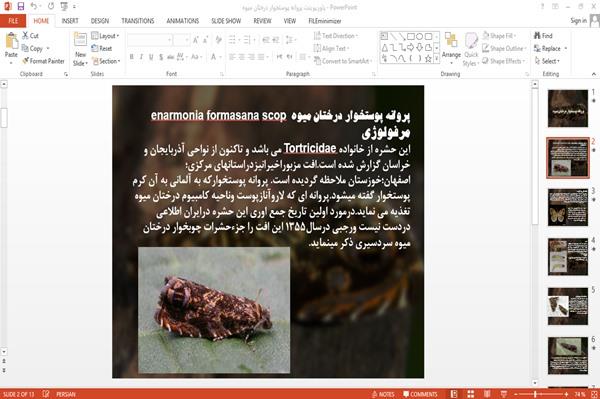600x399 pixels.
Task: Open Quick Styles gallery
Action: pyautogui.click(x=471, y=49)
